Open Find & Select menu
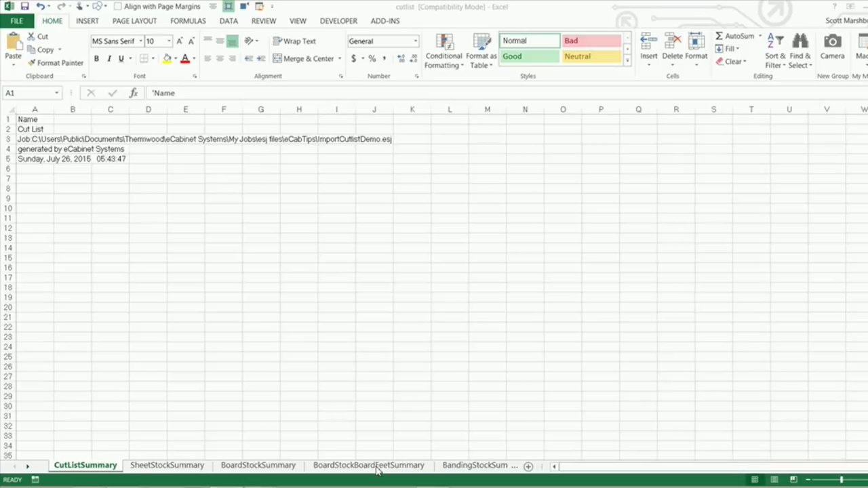Screen dimensions: 868x488 pyautogui.click(x=800, y=51)
